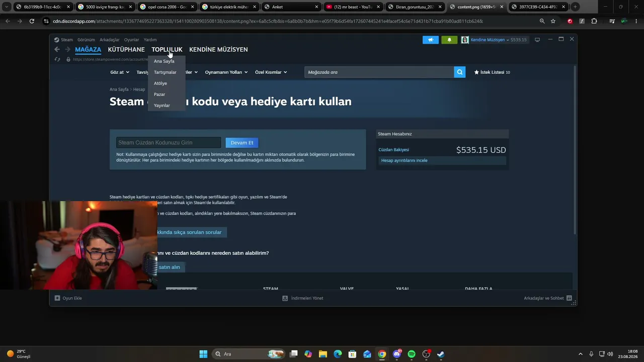Open Microsoft Store from the taskbar
Image resolution: width=644 pixels, height=362 pixels.
(353, 354)
